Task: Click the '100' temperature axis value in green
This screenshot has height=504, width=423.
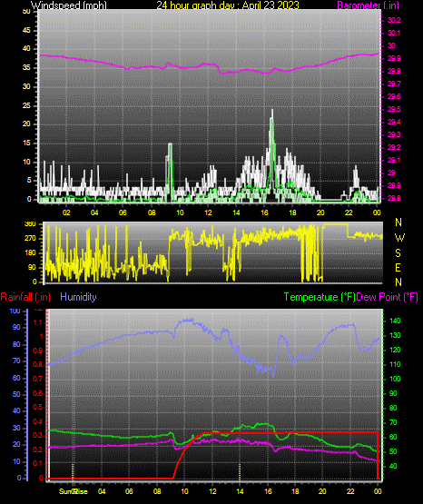Action: 395,379
